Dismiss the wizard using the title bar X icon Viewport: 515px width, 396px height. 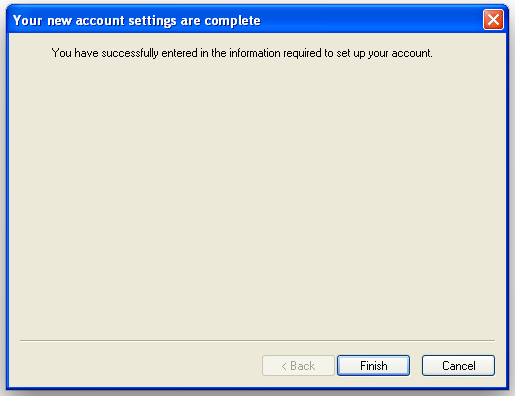click(493, 20)
